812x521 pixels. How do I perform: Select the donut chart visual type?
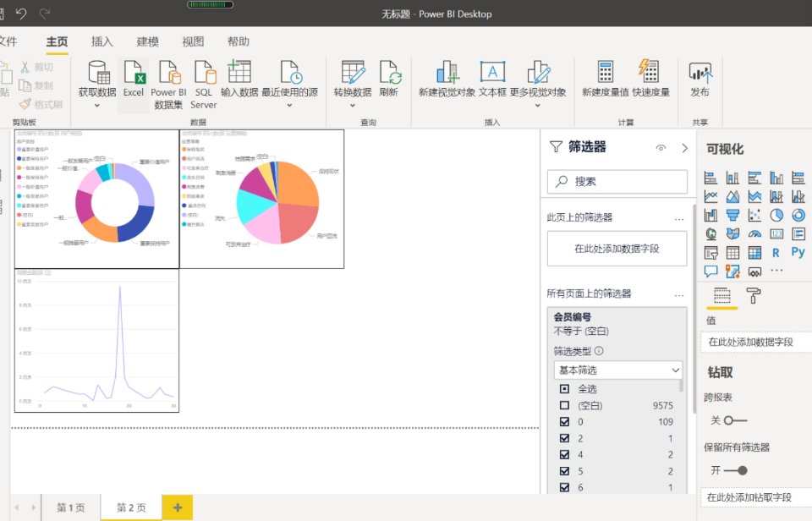click(798, 215)
